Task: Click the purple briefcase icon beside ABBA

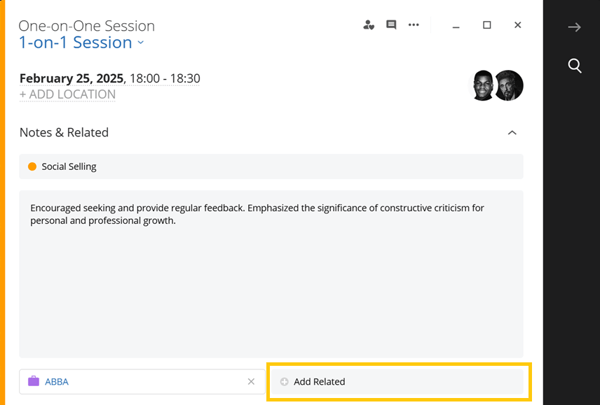Action: 34,381
